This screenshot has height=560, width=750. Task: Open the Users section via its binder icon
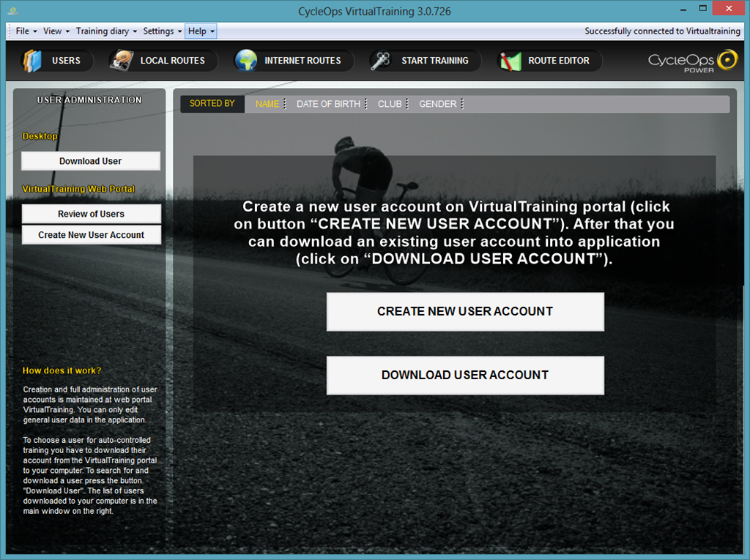pos(32,61)
